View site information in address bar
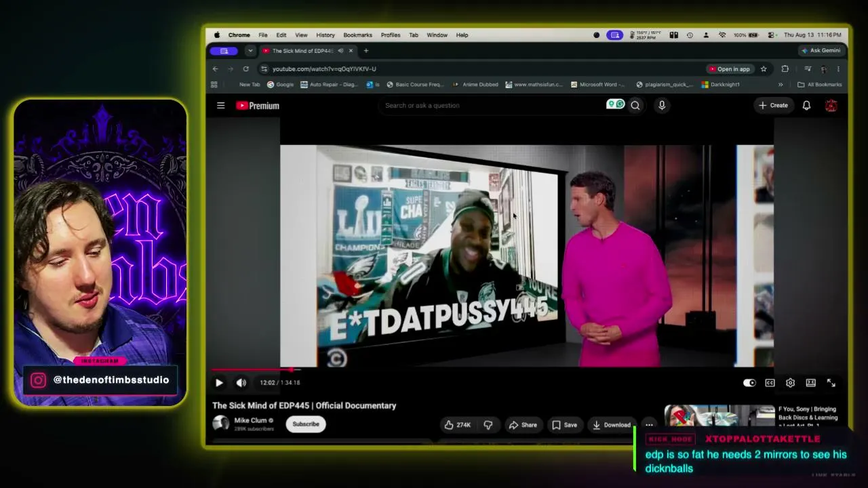This screenshot has height=488, width=868. [264, 68]
